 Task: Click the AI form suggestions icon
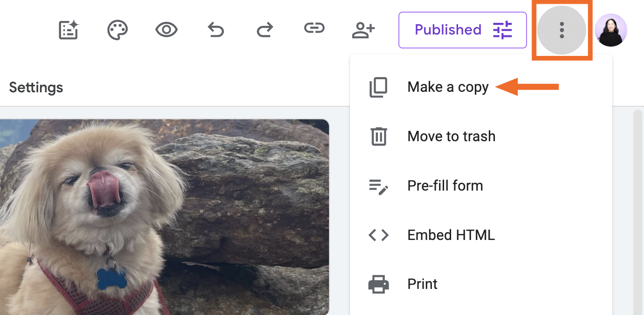tap(69, 30)
